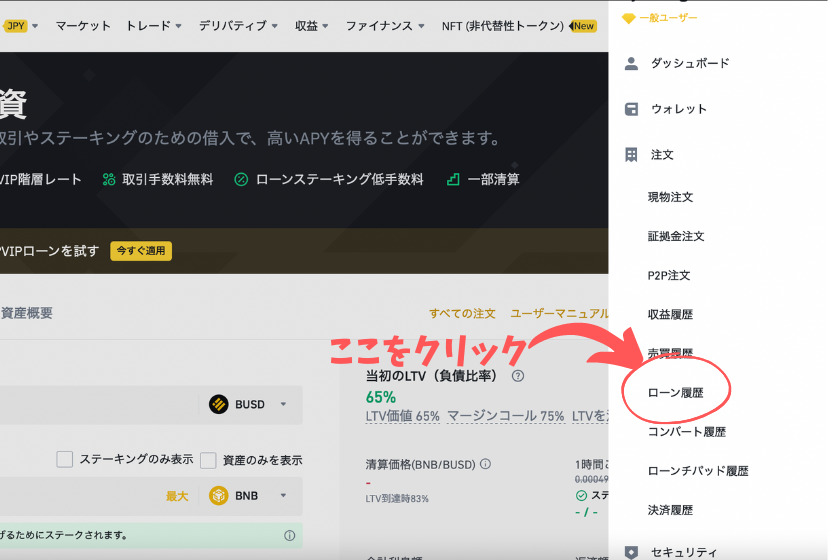Expand the トレード menu
Viewport: 840px width, 560px height.
(x=154, y=26)
